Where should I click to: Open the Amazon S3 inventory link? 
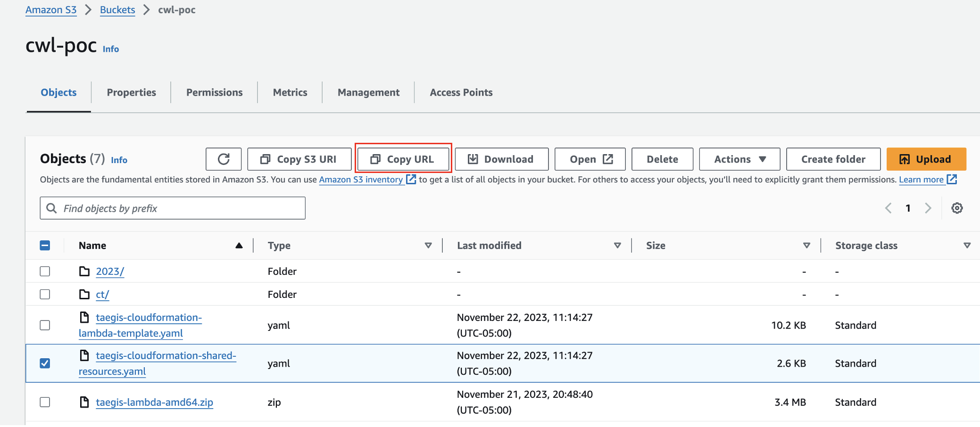pyautogui.click(x=361, y=180)
